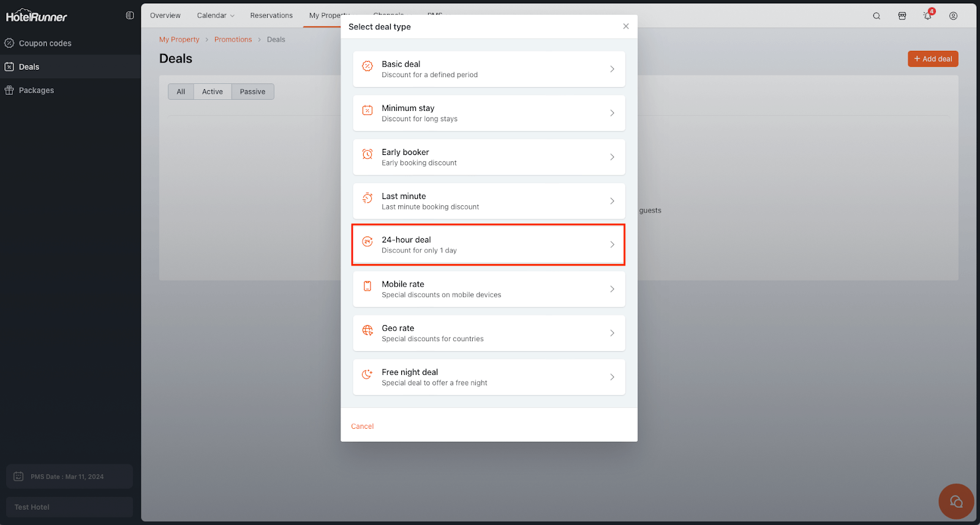980x525 pixels.
Task: Switch to the Active deals filter
Action: [x=213, y=92]
